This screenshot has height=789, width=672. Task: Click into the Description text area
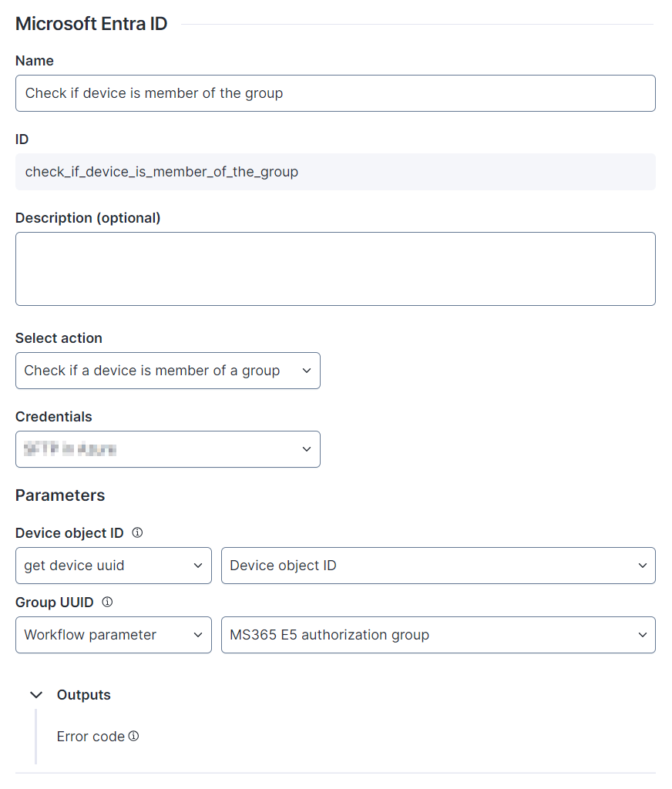pyautogui.click(x=335, y=269)
